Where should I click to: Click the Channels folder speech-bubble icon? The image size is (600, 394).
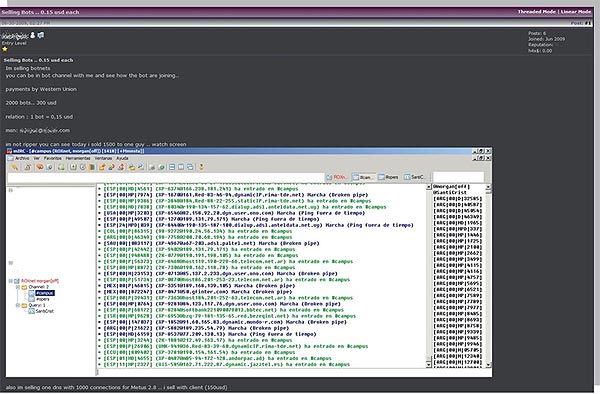39,167
